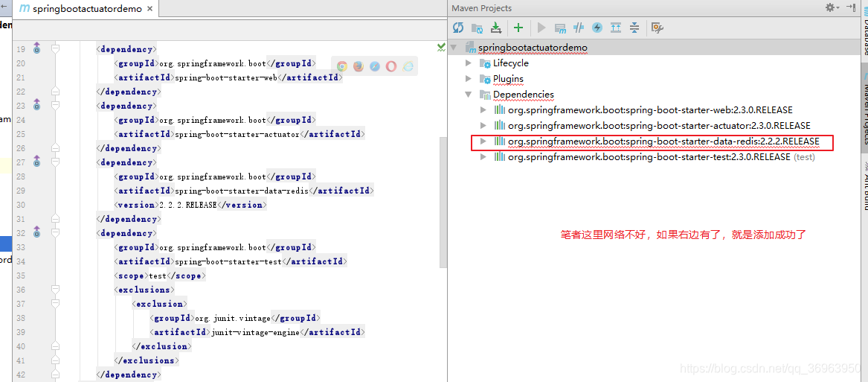Viewport: 868px width, 382px height.
Task: Select springbootactuatordemo Maven project row
Action: coord(653,48)
